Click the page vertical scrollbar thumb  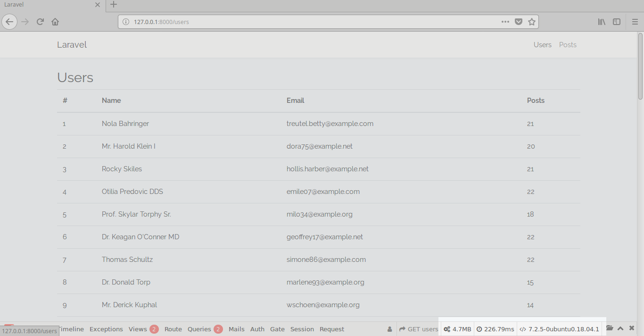coord(640,66)
